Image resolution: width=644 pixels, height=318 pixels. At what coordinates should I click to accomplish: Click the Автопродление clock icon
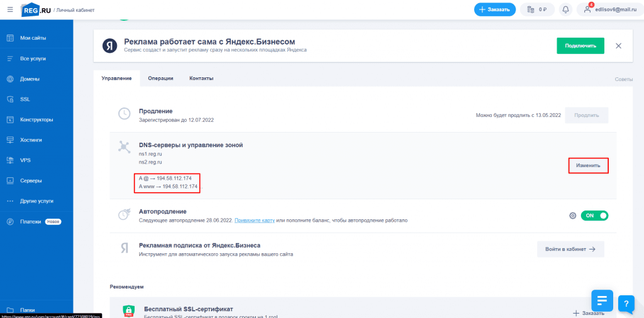coord(125,214)
